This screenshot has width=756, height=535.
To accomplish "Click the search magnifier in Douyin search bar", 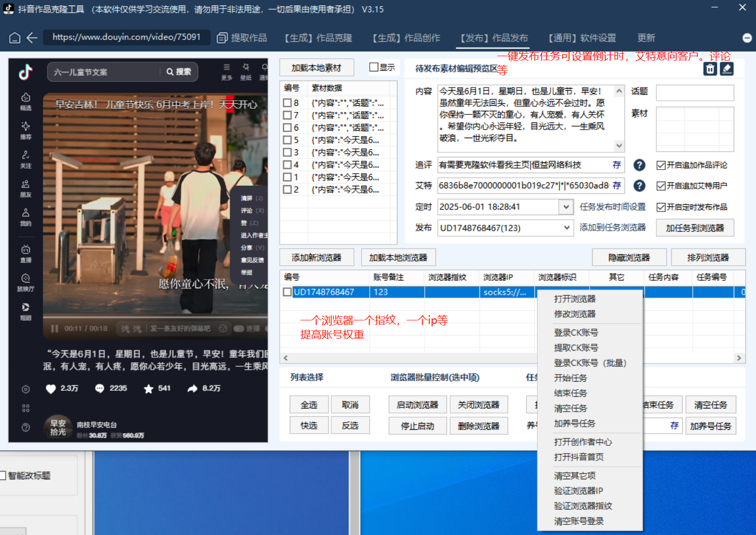I will 170,72.
